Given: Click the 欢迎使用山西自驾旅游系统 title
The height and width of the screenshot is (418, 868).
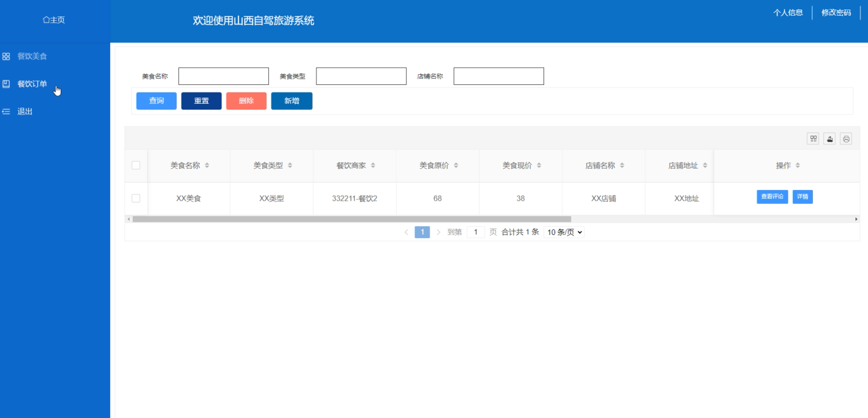Looking at the screenshot, I should [254, 21].
